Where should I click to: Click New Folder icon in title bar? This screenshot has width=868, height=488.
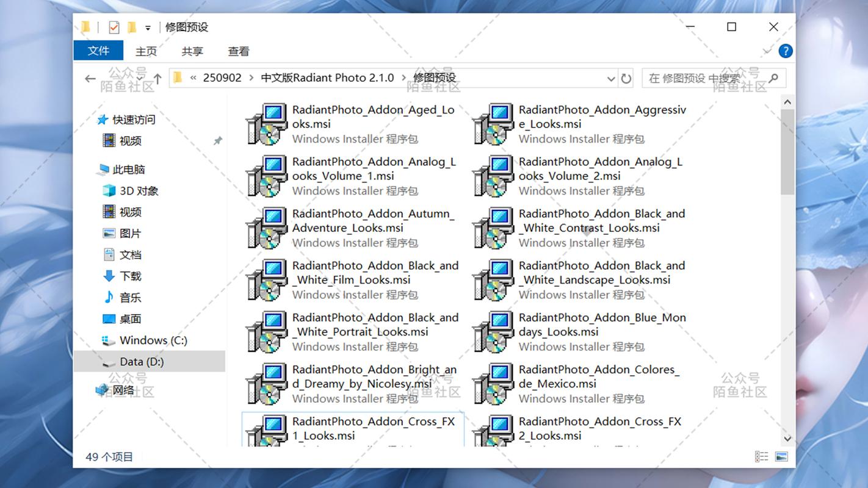[132, 27]
